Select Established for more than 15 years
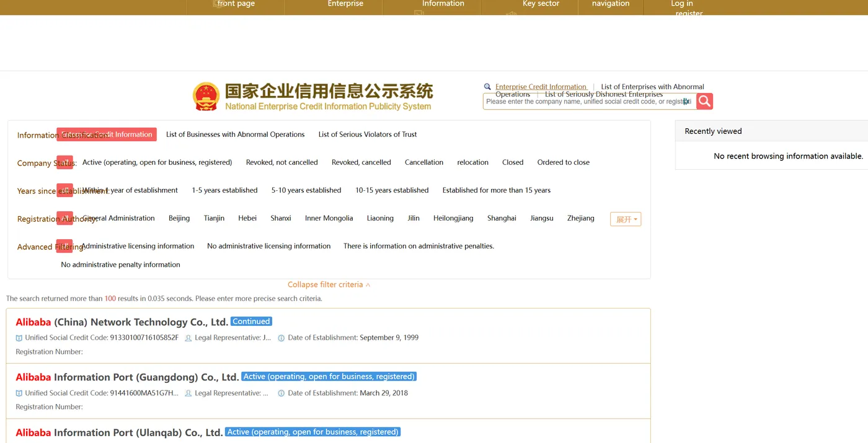Viewport: 868px width, 443px height. pyautogui.click(x=497, y=190)
